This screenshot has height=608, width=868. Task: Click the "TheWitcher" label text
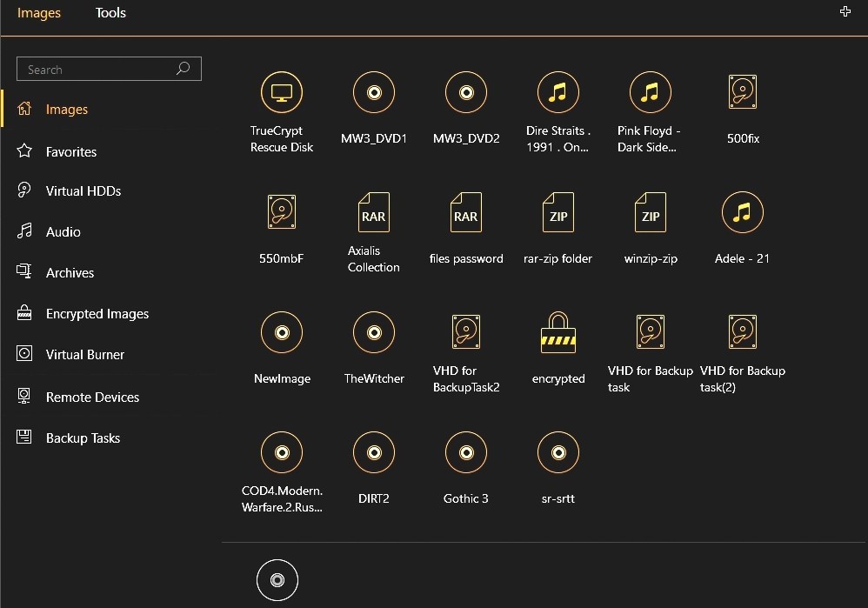374,378
